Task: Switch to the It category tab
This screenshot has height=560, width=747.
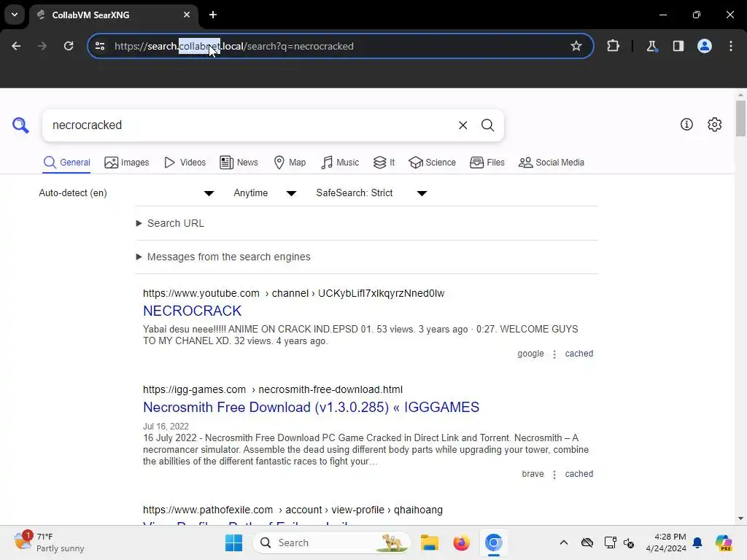Action: click(384, 163)
